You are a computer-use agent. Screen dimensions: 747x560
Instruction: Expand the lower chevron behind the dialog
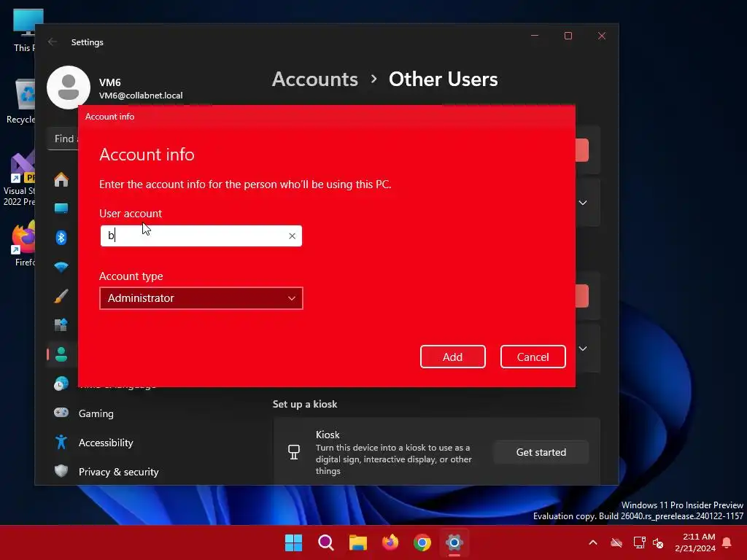tap(583, 349)
